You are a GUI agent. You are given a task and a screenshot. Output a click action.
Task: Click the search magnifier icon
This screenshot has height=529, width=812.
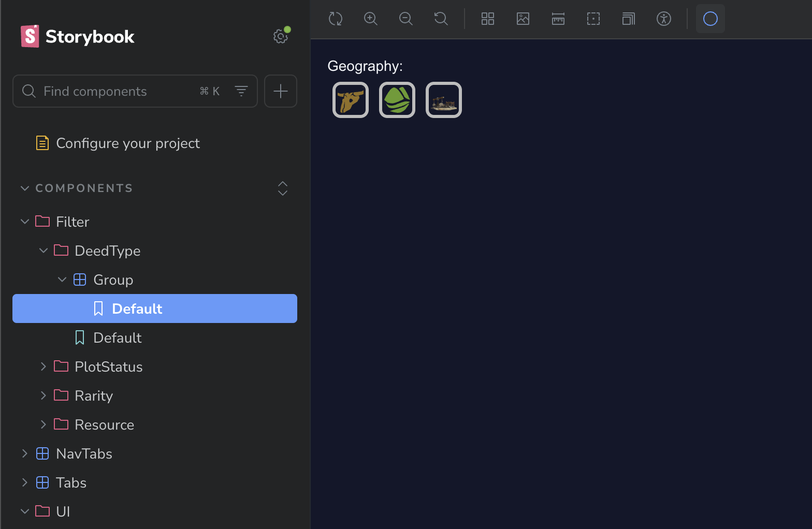click(29, 91)
